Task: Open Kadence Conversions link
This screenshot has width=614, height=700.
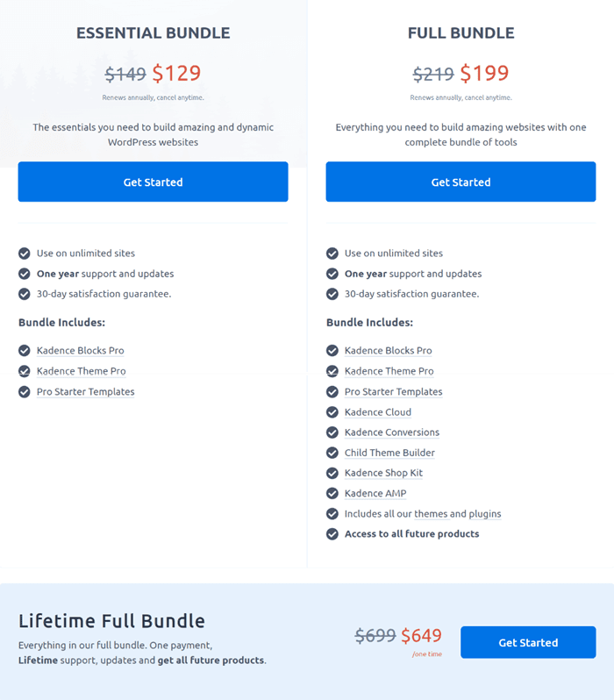Action: pos(391,432)
